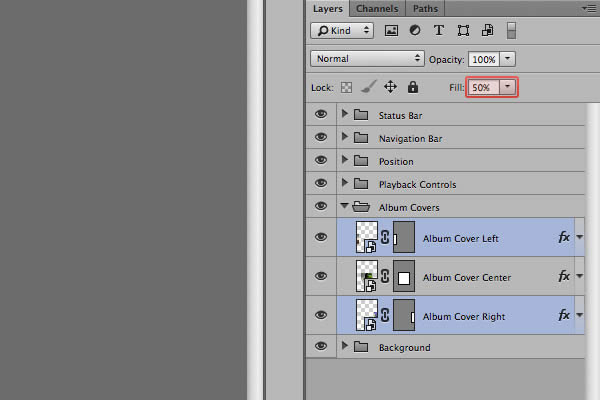Hide the Background group eye icon
Image resolution: width=600 pixels, height=400 pixels.
click(321, 347)
